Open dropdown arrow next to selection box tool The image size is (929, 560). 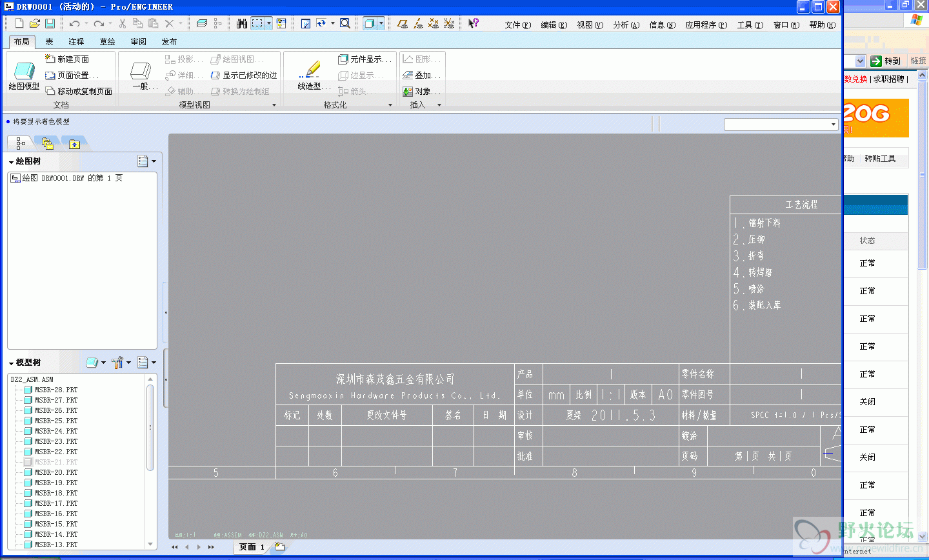click(x=269, y=23)
